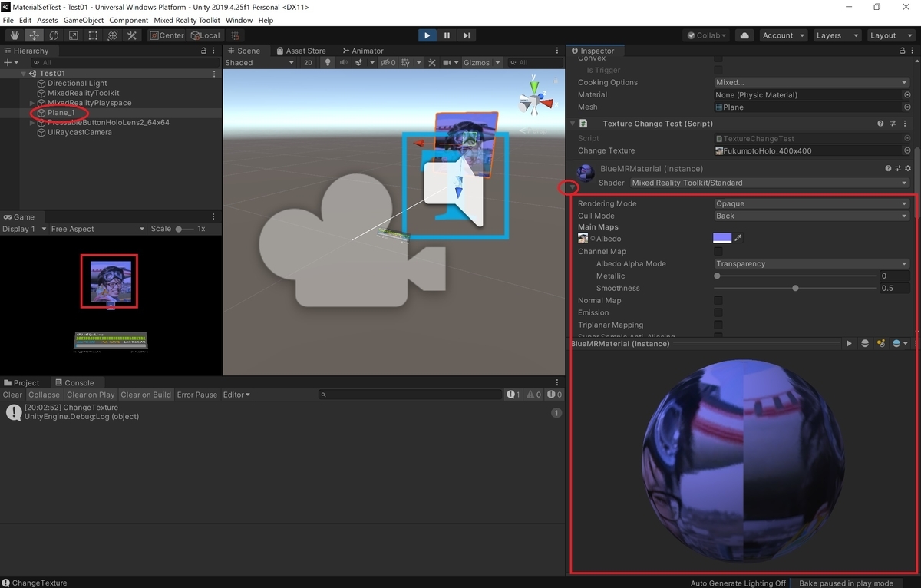Toggle Collapse in Console

[44, 395]
